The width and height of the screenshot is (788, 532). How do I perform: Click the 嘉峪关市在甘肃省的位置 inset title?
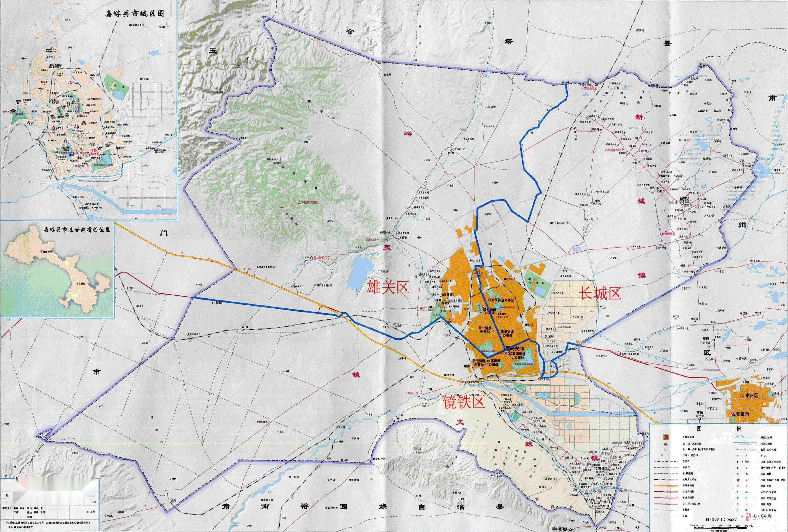(77, 230)
